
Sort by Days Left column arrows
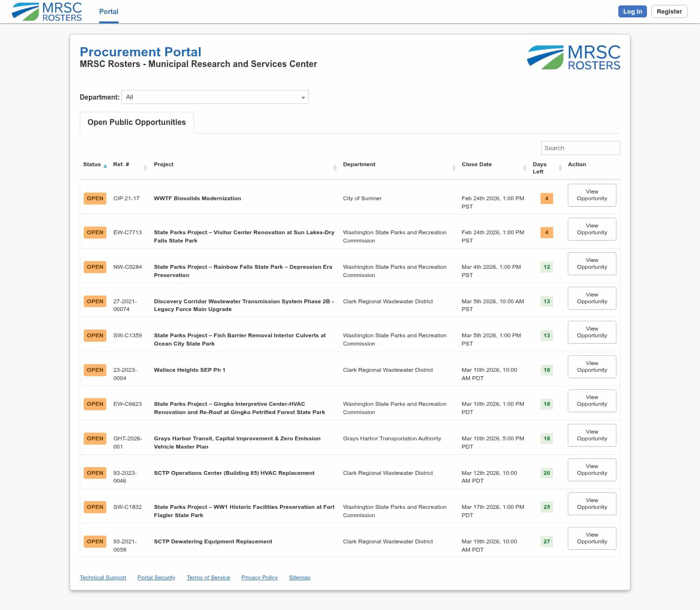[560, 168]
